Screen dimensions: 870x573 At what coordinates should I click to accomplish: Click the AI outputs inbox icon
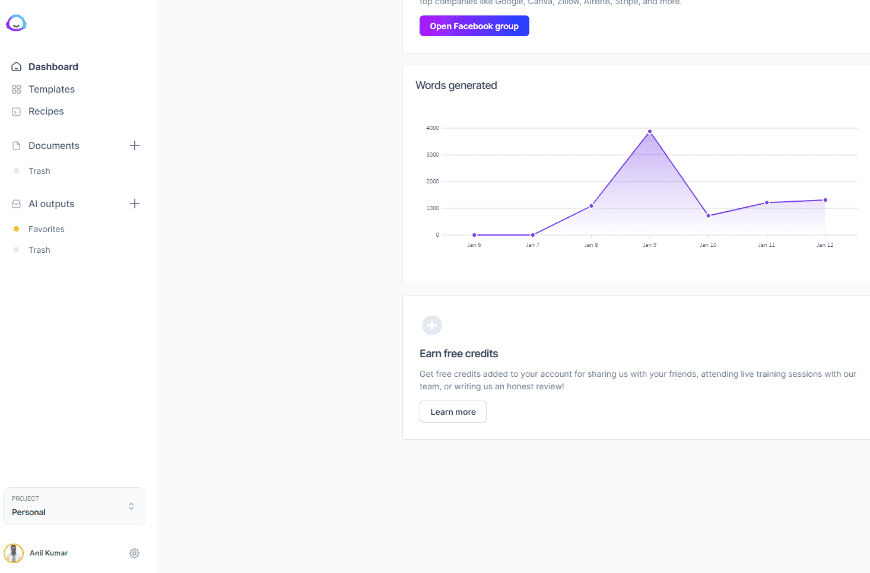click(x=16, y=204)
